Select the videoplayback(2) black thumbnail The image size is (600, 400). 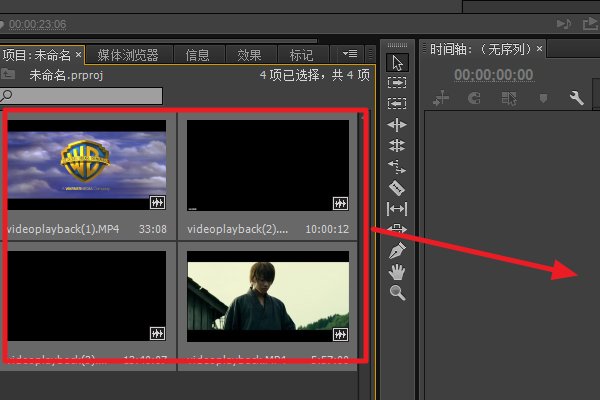click(268, 165)
